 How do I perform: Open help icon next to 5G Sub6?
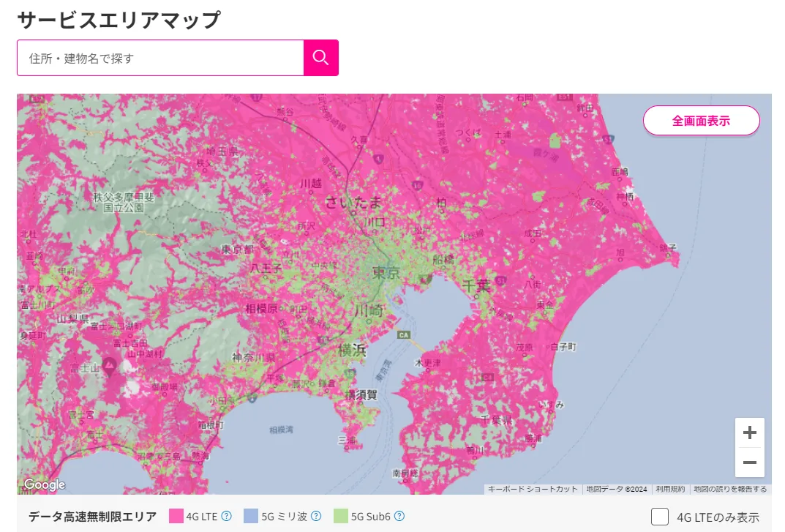pos(399,516)
